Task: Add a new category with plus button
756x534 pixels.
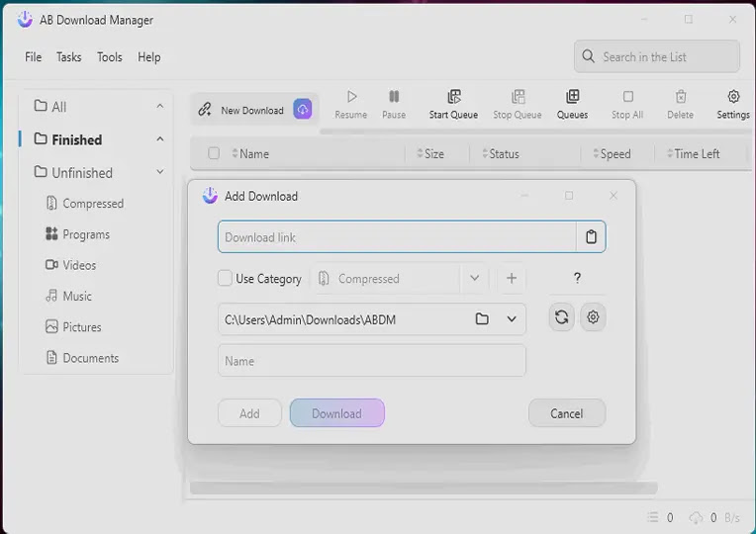Action: coord(512,278)
